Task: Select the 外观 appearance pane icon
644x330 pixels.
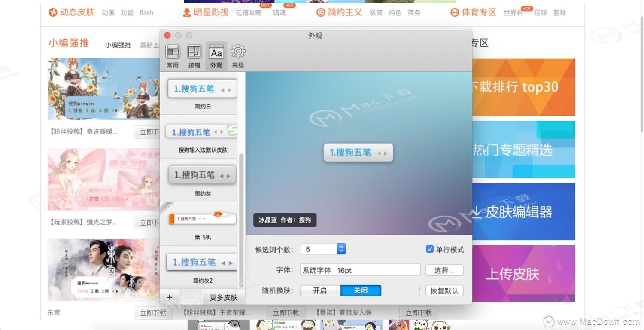Action: click(x=216, y=56)
